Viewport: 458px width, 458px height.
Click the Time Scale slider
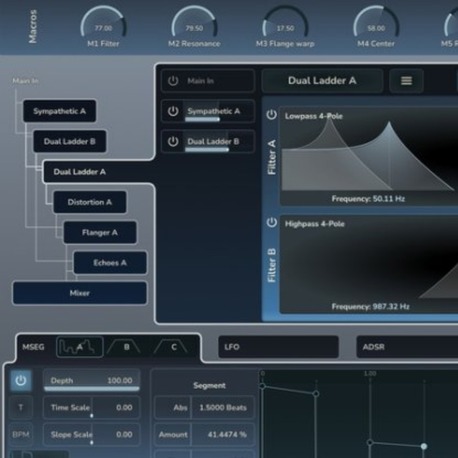(92, 407)
